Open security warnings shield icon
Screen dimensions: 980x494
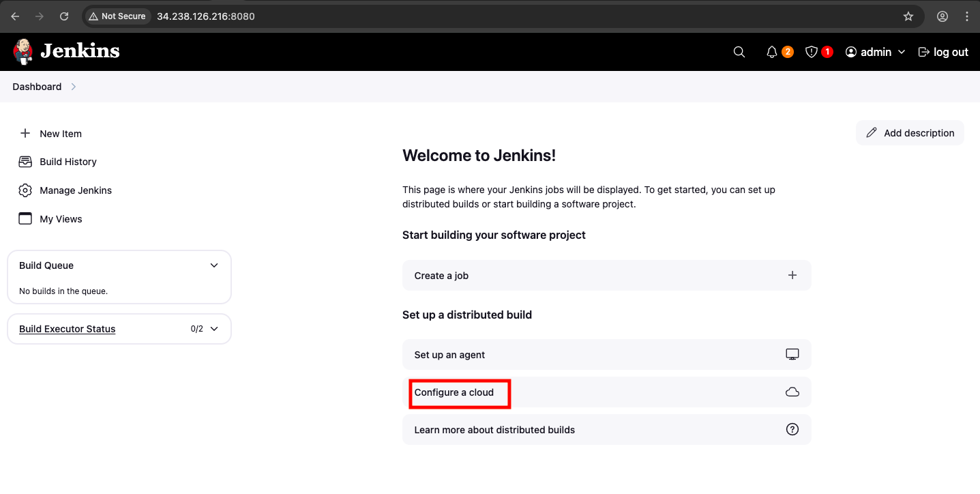812,52
